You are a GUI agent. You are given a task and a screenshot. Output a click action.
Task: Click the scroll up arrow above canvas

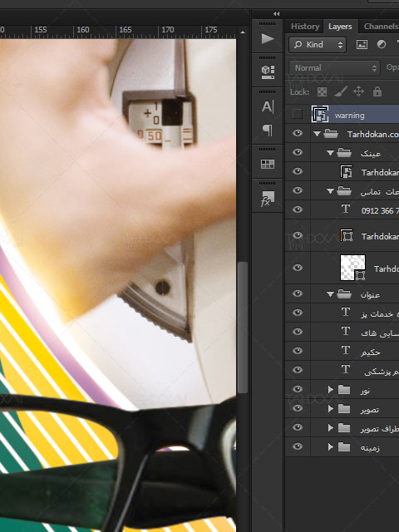coord(242,32)
